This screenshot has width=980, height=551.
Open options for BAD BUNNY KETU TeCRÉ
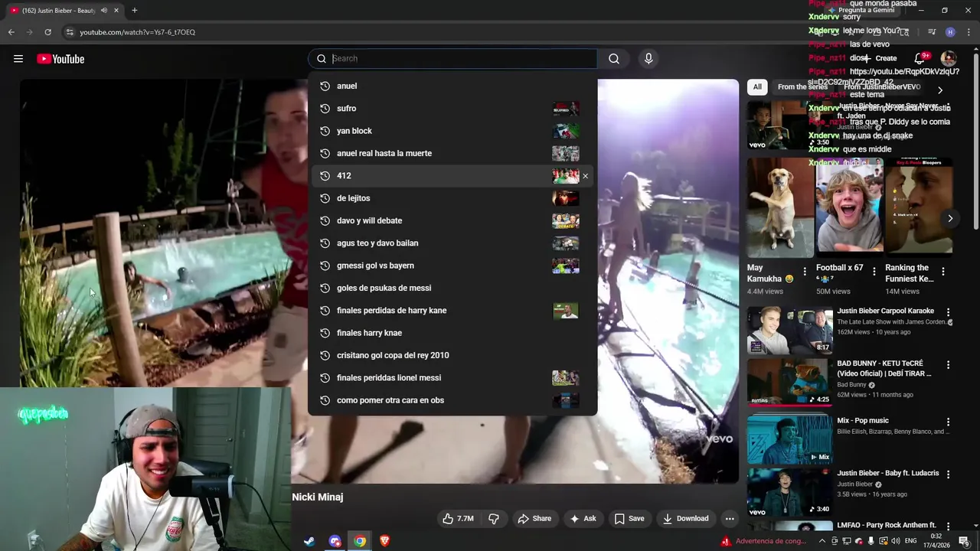click(x=948, y=365)
